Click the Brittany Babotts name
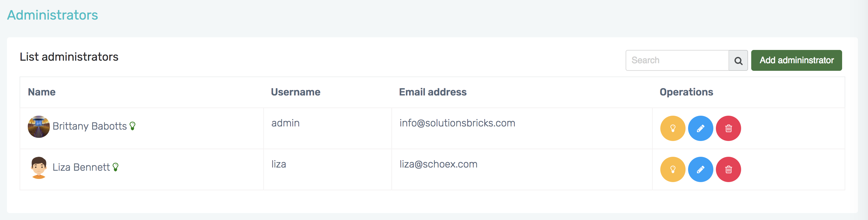868x220 pixels. 90,126
